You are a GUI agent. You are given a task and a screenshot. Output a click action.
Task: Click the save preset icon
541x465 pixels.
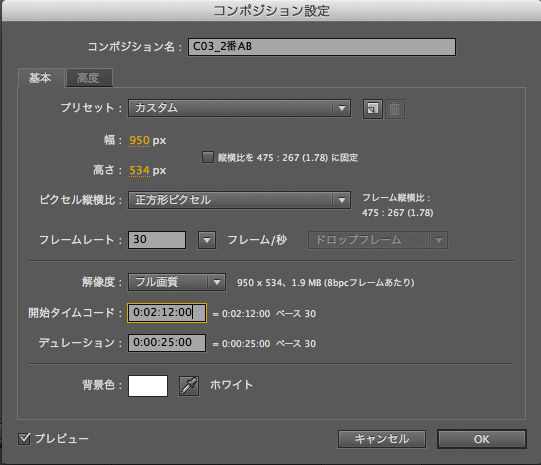(x=373, y=109)
